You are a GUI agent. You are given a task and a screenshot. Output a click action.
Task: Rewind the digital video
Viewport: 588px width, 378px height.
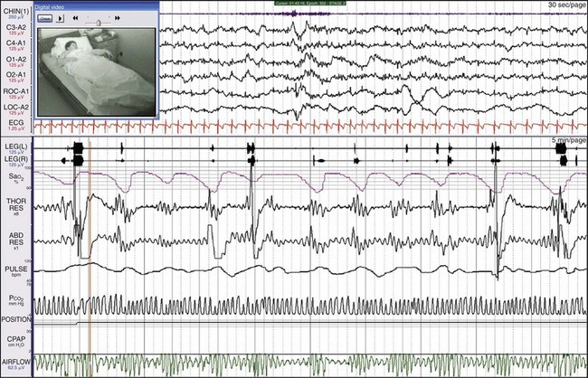coord(75,17)
